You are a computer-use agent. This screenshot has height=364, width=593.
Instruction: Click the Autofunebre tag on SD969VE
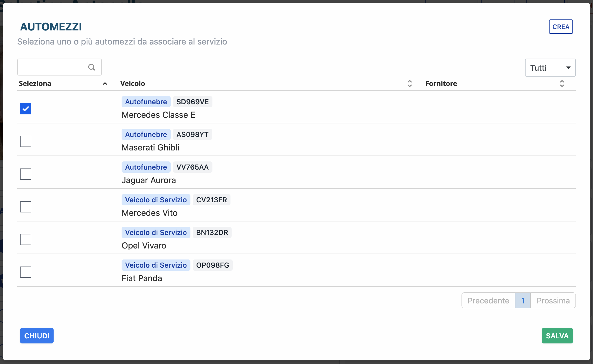[146, 102]
